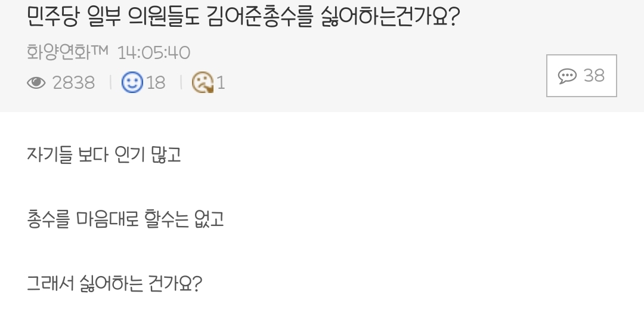Click the dislike count 1

[221, 83]
